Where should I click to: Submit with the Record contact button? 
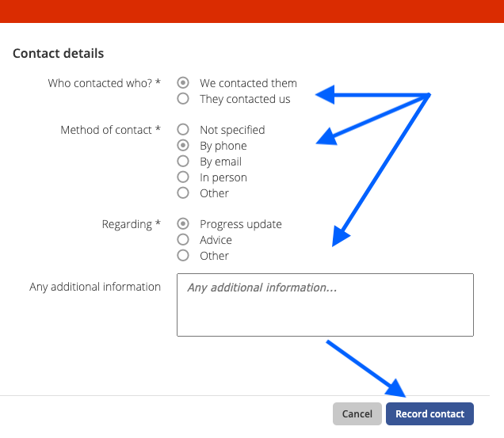tap(430, 414)
